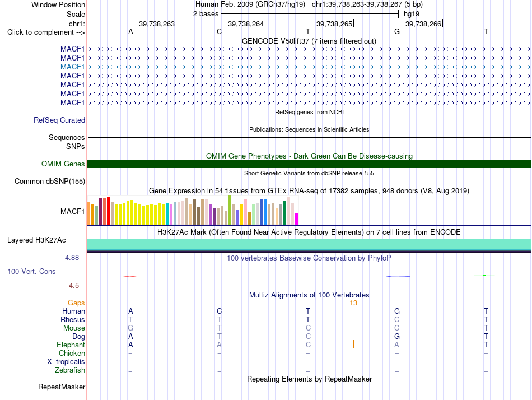The height and width of the screenshot is (400, 532).
Task: Open the 'Publications: Sequences in Scientific Articles' title
Action: [309, 129]
